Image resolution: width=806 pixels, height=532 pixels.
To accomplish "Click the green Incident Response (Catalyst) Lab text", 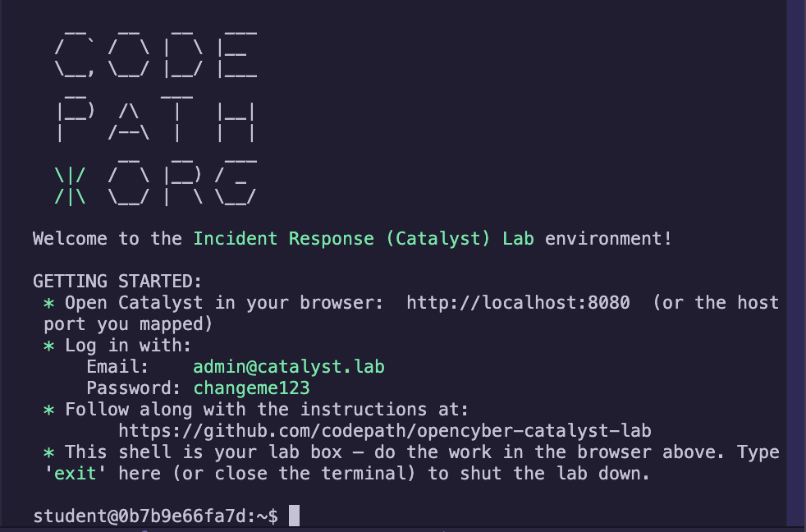I will (x=364, y=239).
